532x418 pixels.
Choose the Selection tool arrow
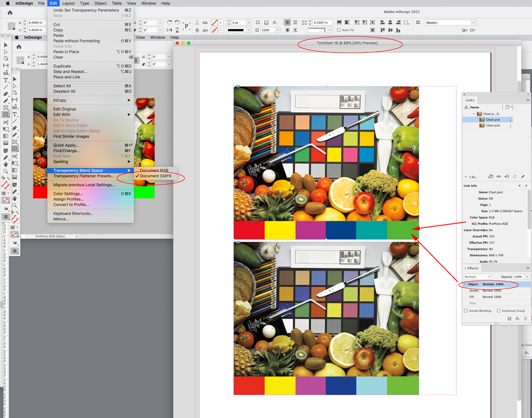click(x=6, y=45)
